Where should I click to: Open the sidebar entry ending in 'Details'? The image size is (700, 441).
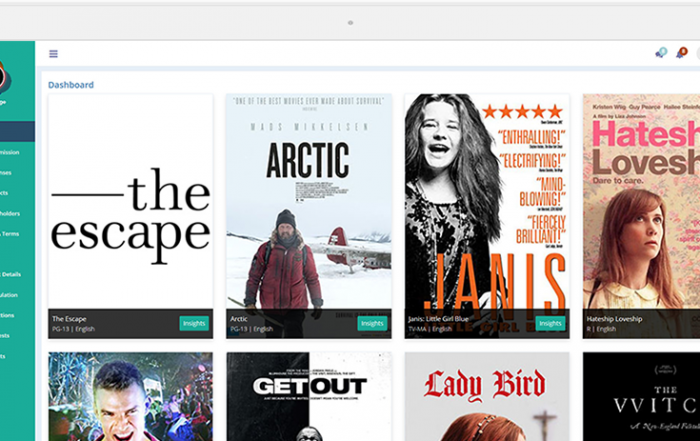tap(11, 274)
